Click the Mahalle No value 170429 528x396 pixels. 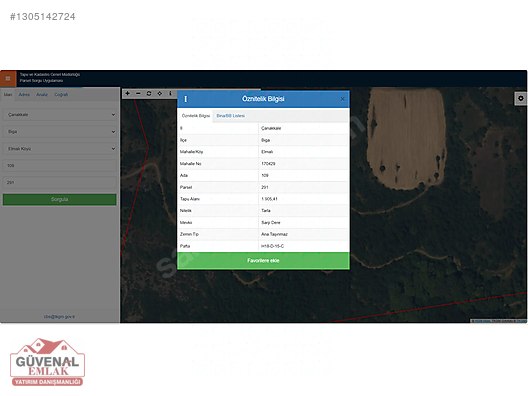coord(268,164)
